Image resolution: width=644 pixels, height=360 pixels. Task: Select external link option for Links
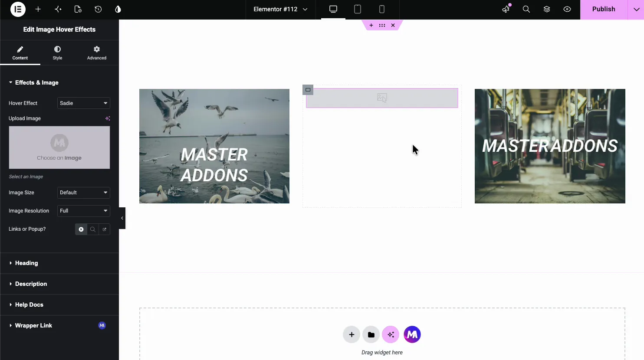pos(105,229)
